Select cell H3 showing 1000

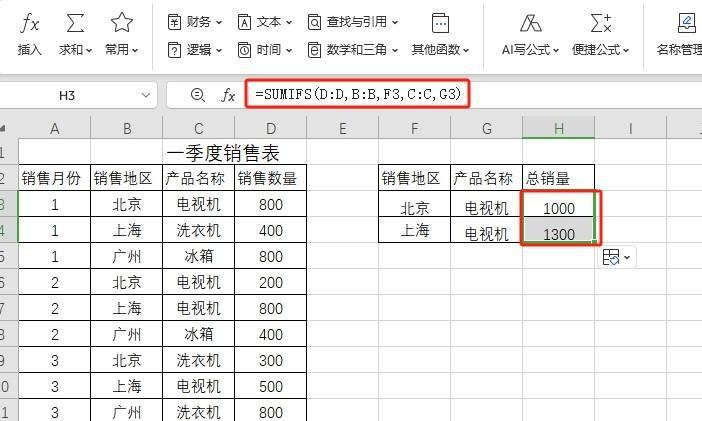coord(559,204)
